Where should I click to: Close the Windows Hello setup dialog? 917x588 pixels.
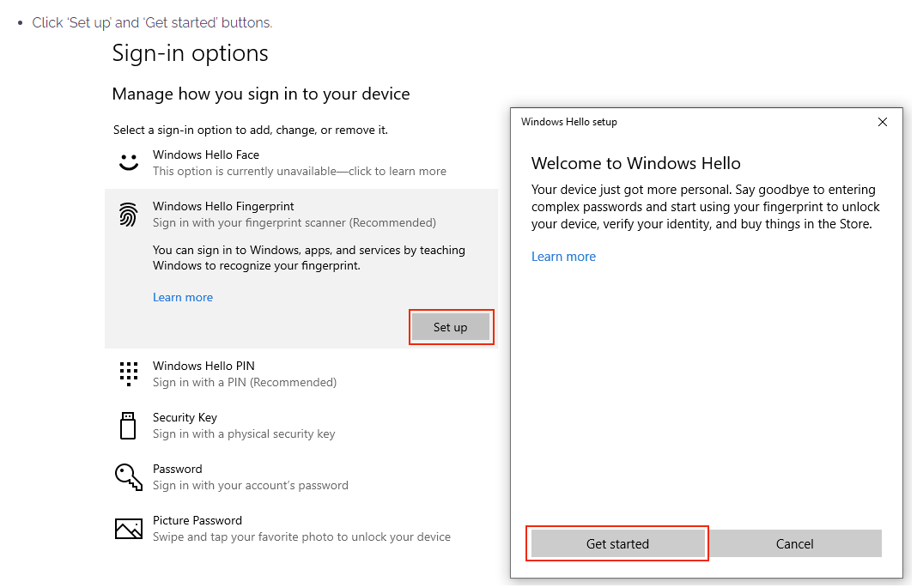pyautogui.click(x=883, y=122)
